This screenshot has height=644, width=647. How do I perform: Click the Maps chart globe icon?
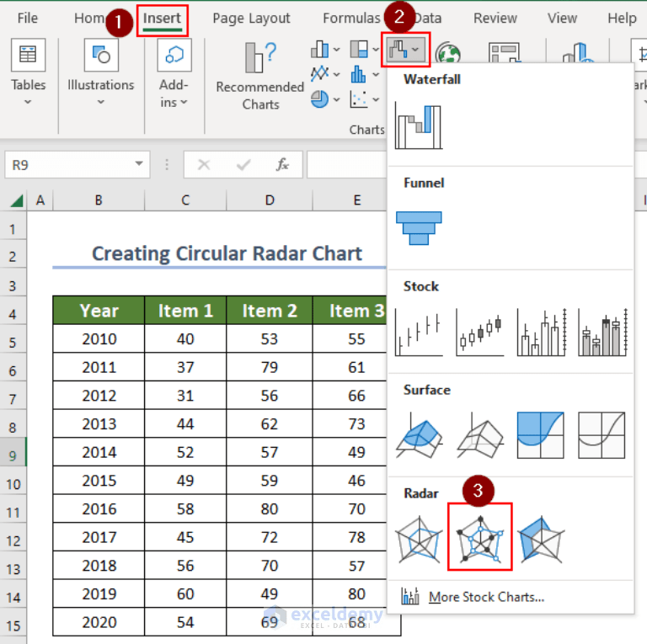[x=448, y=52]
